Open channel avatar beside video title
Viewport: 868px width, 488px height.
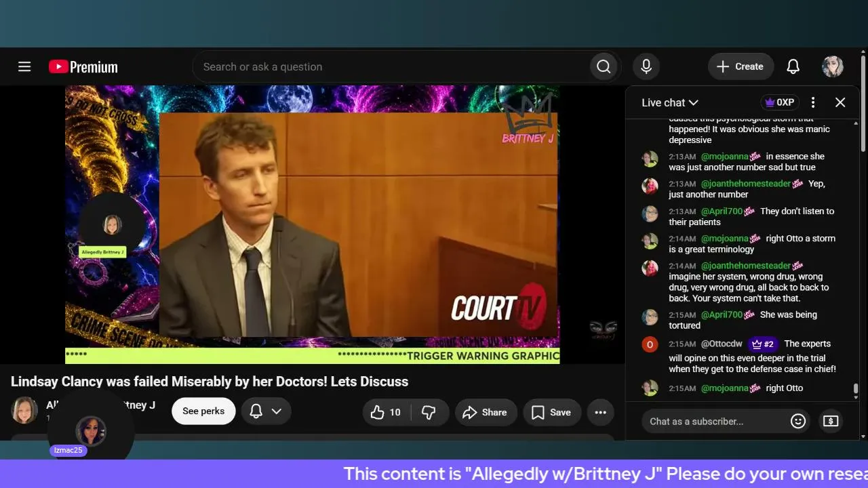coord(24,410)
